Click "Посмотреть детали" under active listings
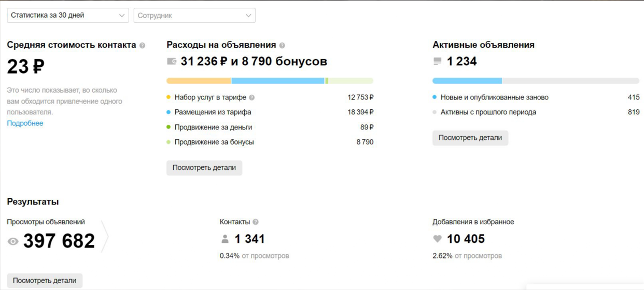The height and width of the screenshot is (290, 644). pos(470,138)
